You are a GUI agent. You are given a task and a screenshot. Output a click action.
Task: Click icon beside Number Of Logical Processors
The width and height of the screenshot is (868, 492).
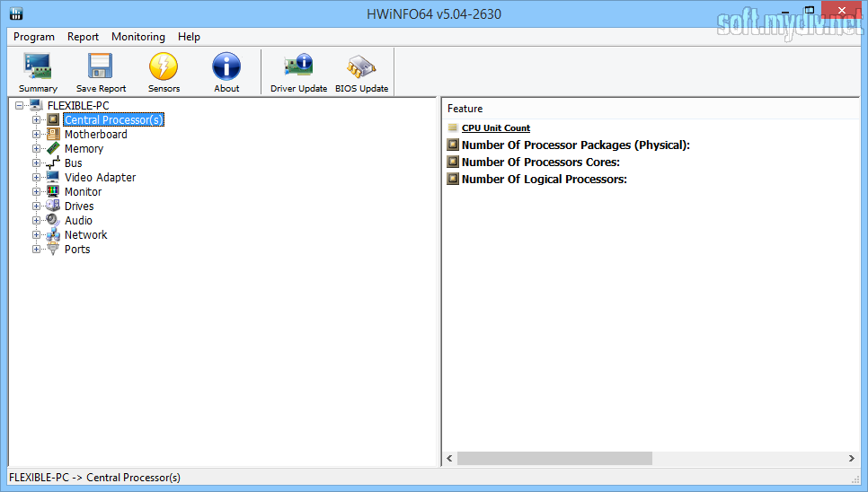click(x=453, y=179)
